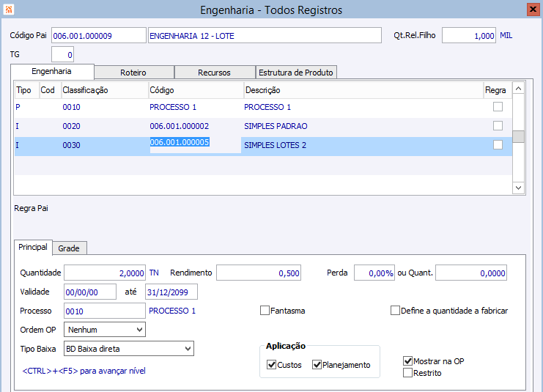Enable the Restrito checkbox

point(408,373)
